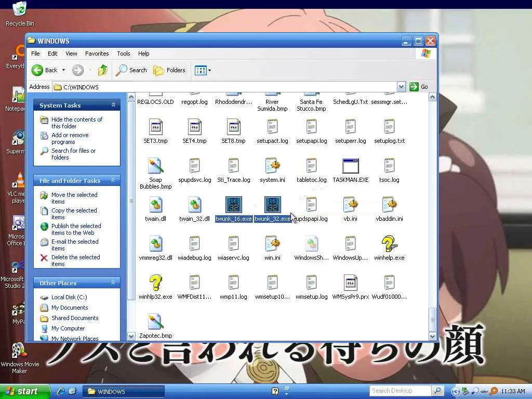Select the twunk_16.exe file icon

[233, 205]
